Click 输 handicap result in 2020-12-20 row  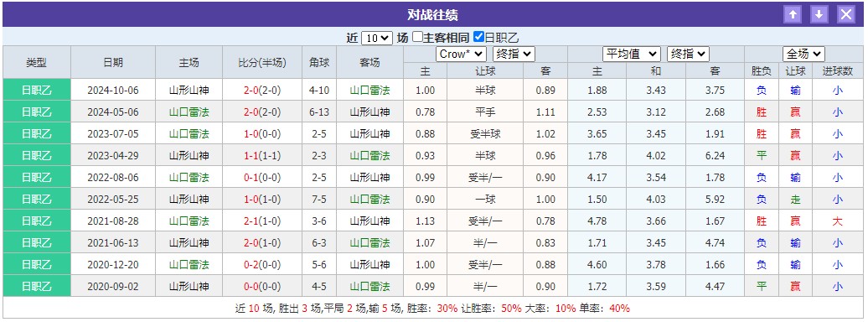[795, 265]
